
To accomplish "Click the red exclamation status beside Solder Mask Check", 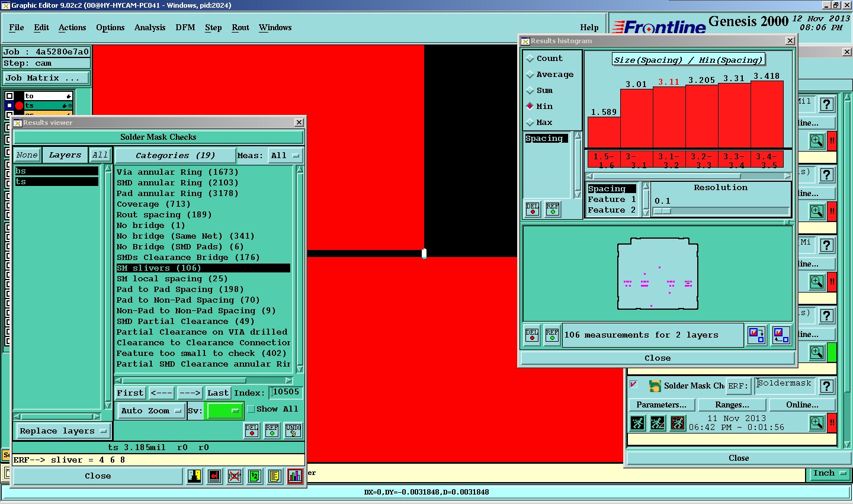I will coord(832,423).
